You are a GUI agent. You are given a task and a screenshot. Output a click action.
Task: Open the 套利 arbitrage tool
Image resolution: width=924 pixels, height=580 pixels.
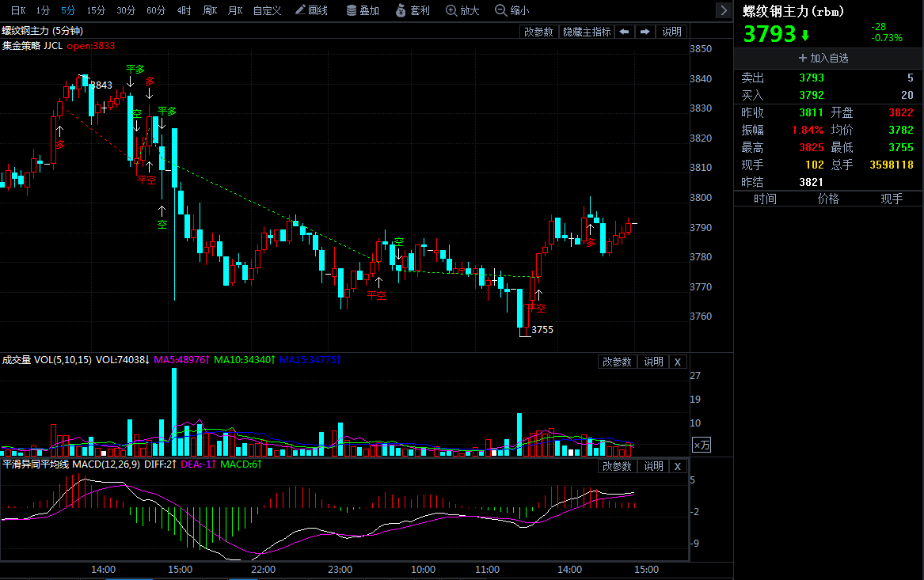[x=412, y=10]
